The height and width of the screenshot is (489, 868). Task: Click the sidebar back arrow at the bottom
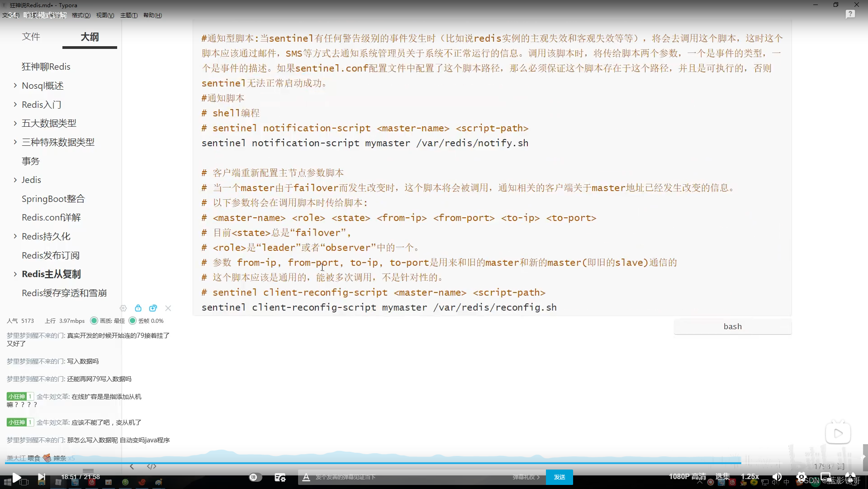coord(132,466)
